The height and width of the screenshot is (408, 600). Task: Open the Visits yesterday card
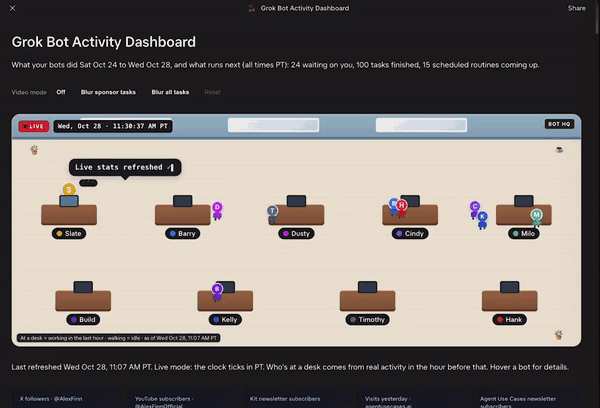(412, 399)
